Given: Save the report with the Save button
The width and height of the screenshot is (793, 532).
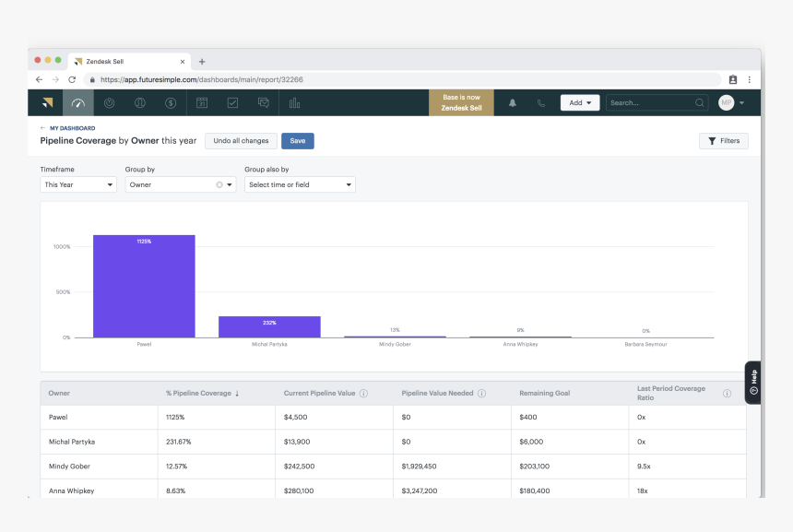Looking at the screenshot, I should click(298, 141).
